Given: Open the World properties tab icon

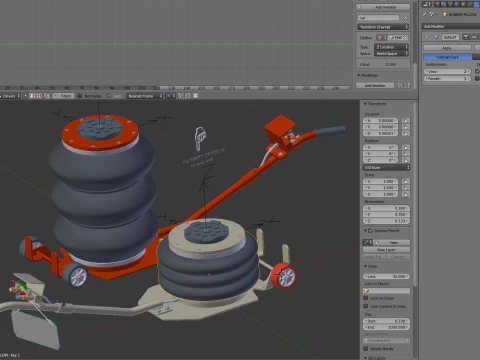Looking at the screenshot, I should coord(457,4).
